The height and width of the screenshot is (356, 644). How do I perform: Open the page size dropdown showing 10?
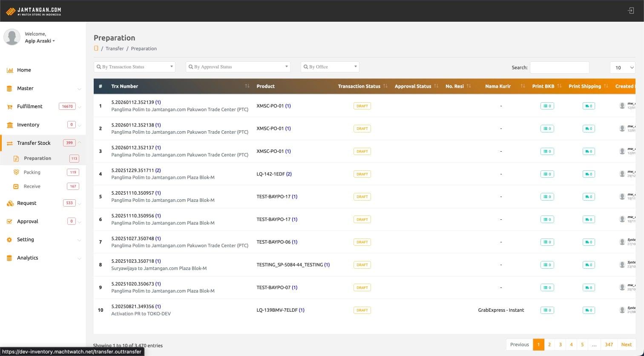622,67
